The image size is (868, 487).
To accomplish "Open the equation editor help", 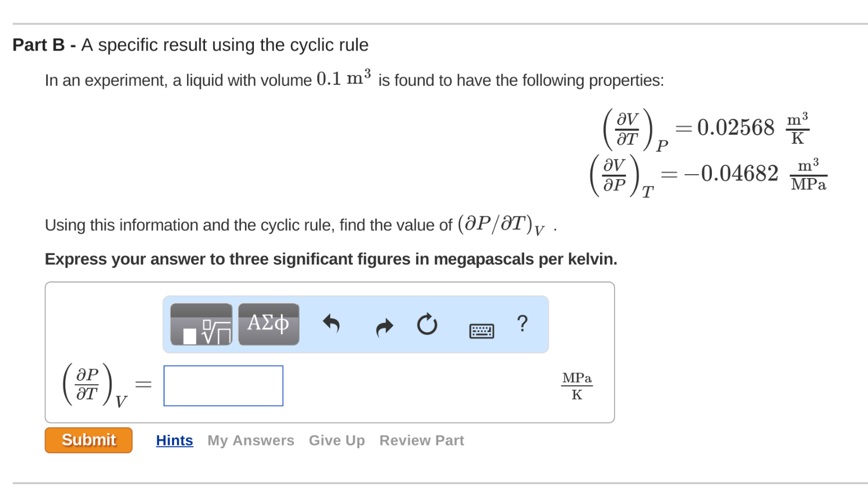I will point(522,324).
